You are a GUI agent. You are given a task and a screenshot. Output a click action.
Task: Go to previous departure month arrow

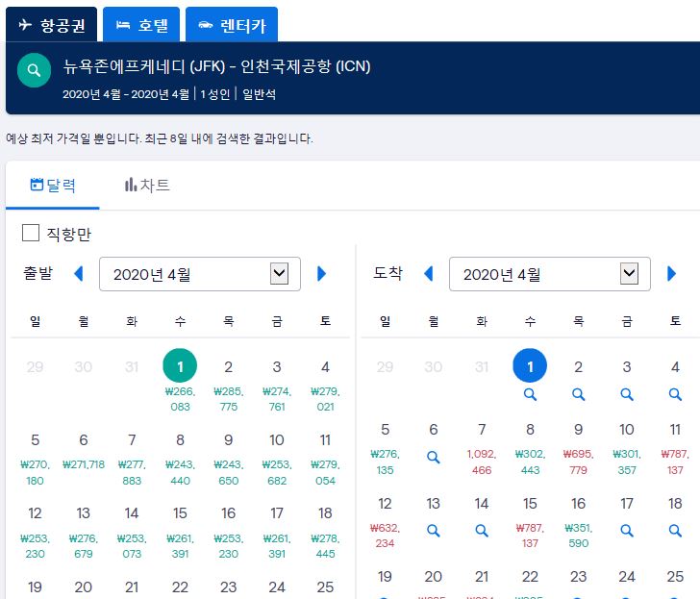tap(79, 274)
